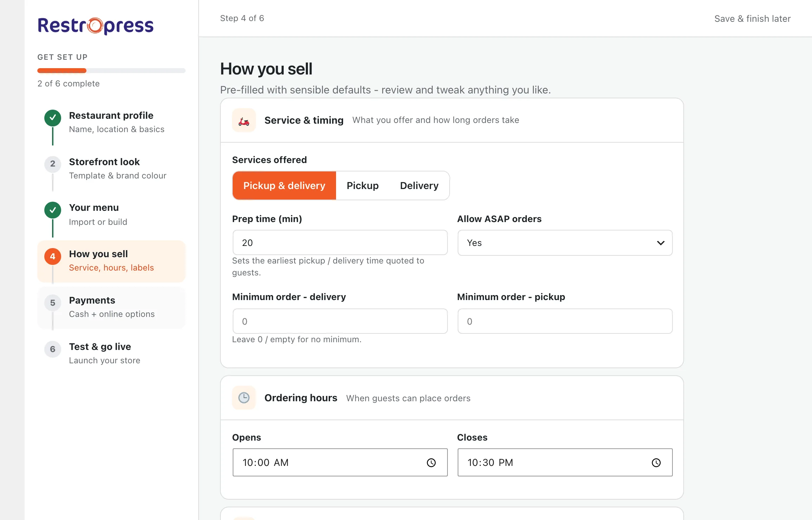Click the step 6 circle for Test & go live

coord(53,349)
